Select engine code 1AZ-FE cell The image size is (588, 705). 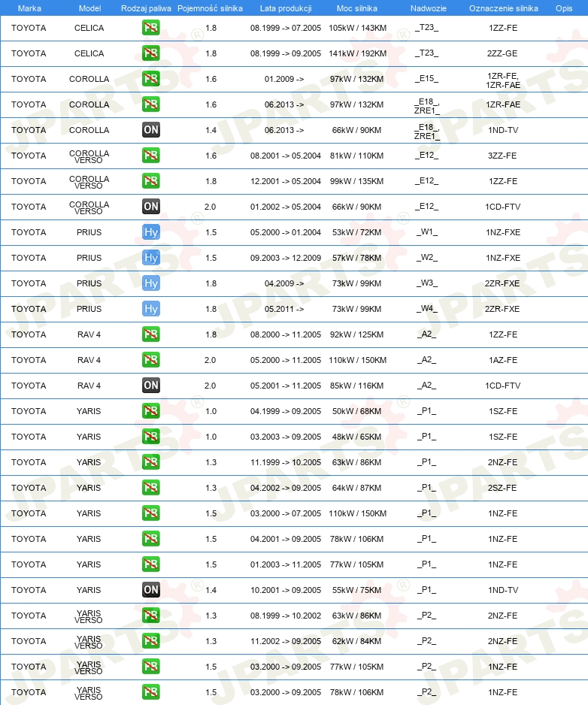tap(502, 360)
